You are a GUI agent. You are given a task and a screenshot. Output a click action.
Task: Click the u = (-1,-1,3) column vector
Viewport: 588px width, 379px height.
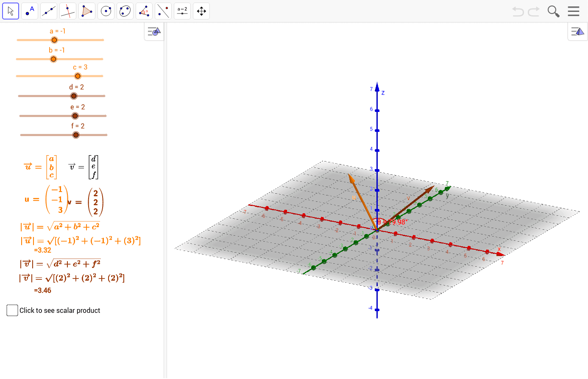(x=46, y=199)
